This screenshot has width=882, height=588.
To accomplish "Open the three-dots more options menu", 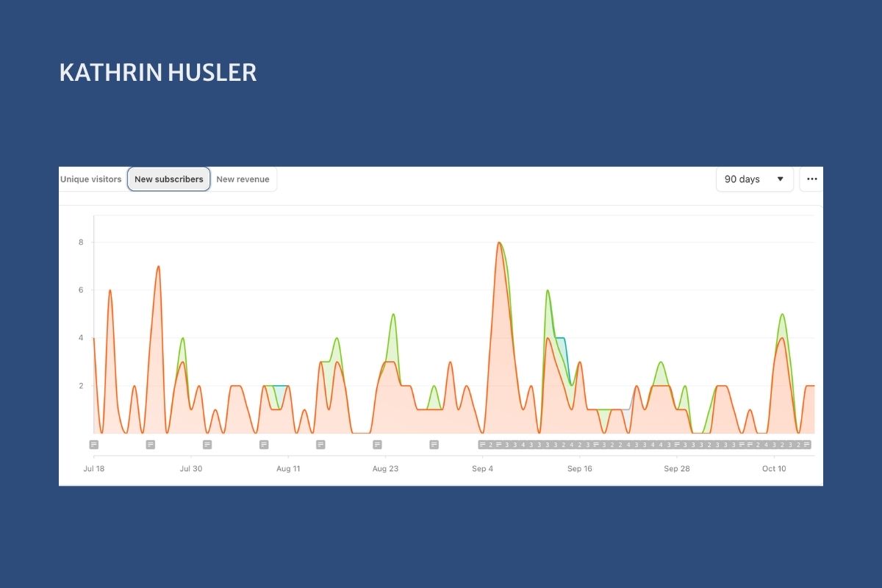I will [811, 179].
